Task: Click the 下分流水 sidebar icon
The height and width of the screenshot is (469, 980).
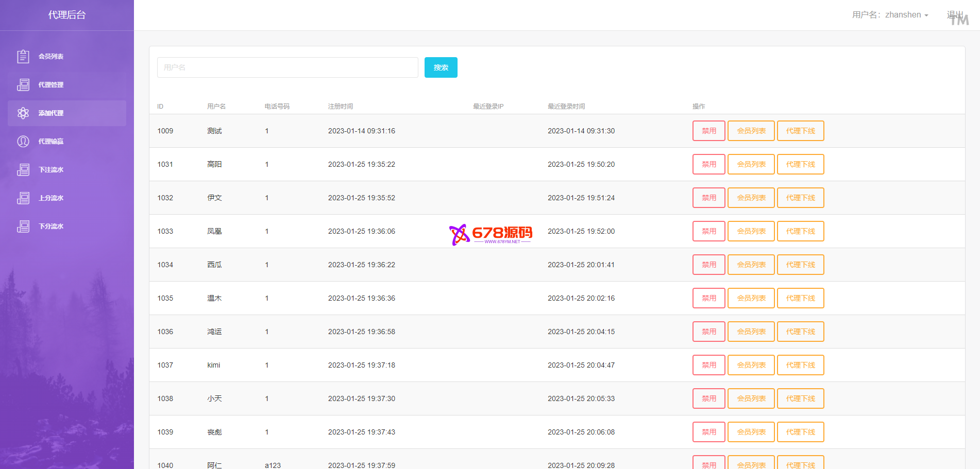Action: point(23,227)
